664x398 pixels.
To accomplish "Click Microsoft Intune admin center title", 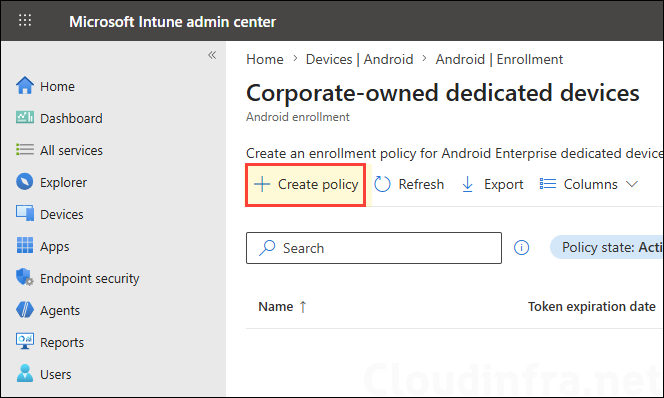I will click(172, 22).
